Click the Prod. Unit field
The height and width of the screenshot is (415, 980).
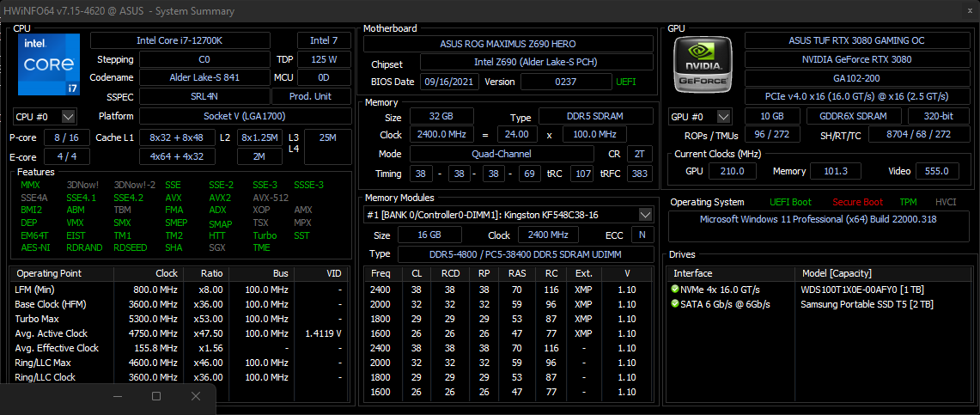[x=311, y=96]
